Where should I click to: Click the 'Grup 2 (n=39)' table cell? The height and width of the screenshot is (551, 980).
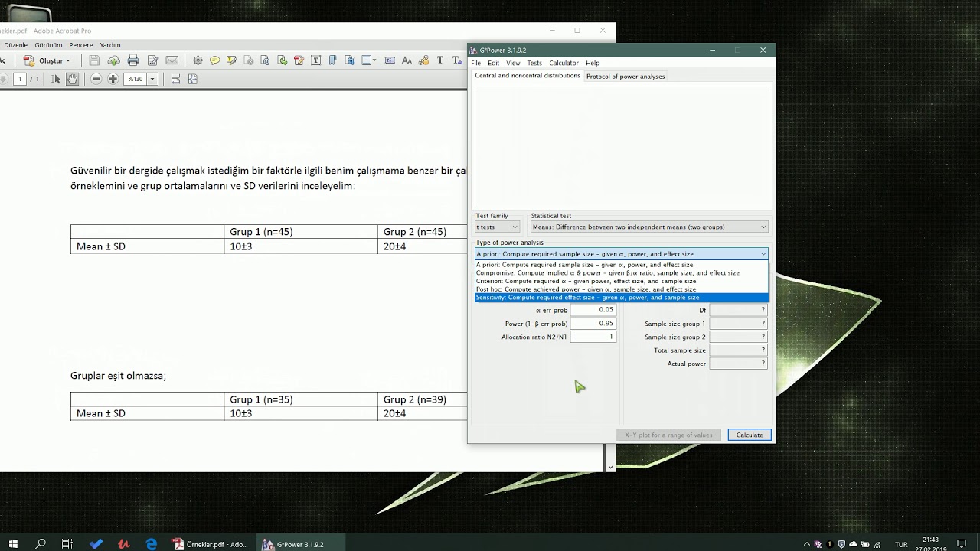click(x=422, y=399)
